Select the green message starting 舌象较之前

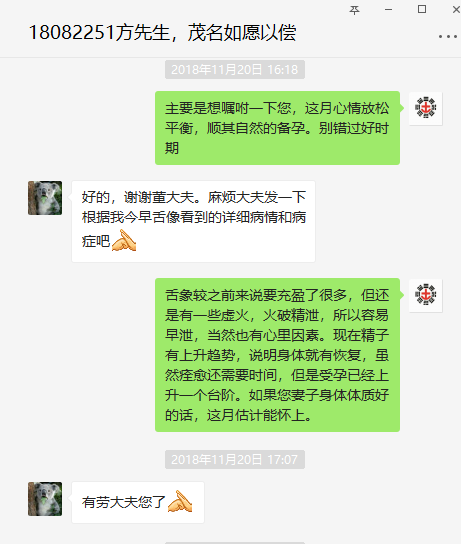pyautogui.click(x=278, y=355)
